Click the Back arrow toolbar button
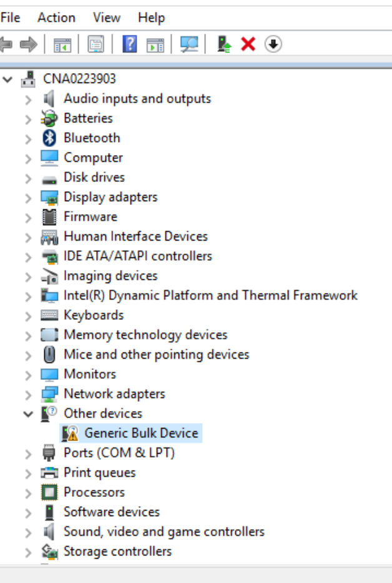392x583 pixels. (x=7, y=44)
